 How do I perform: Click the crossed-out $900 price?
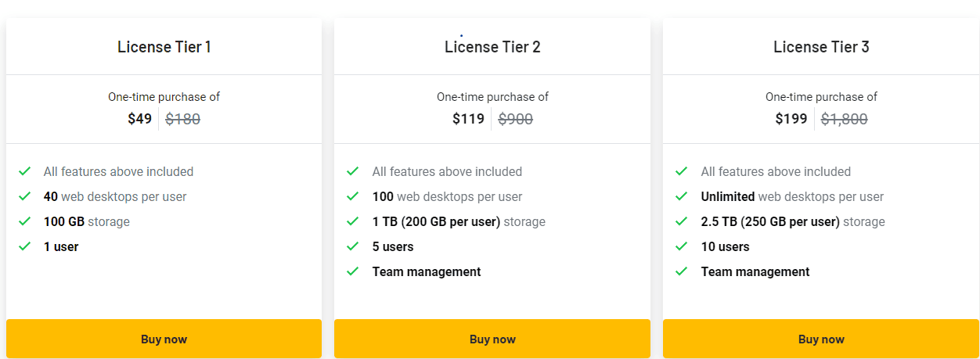click(x=516, y=119)
